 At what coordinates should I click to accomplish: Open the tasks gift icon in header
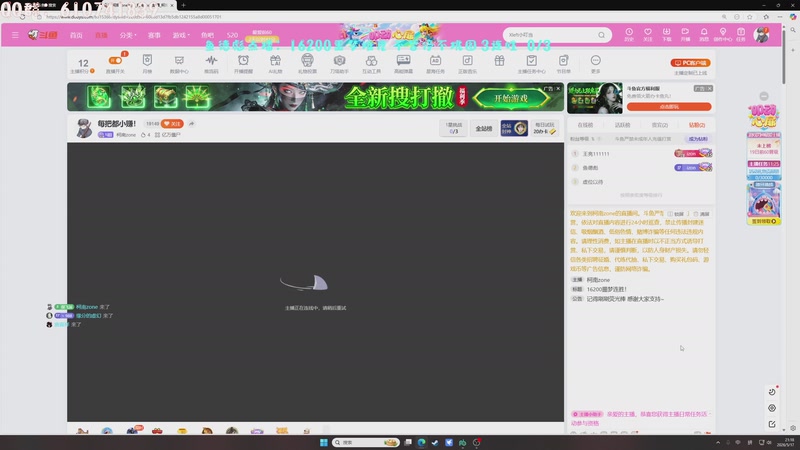[x=741, y=34]
